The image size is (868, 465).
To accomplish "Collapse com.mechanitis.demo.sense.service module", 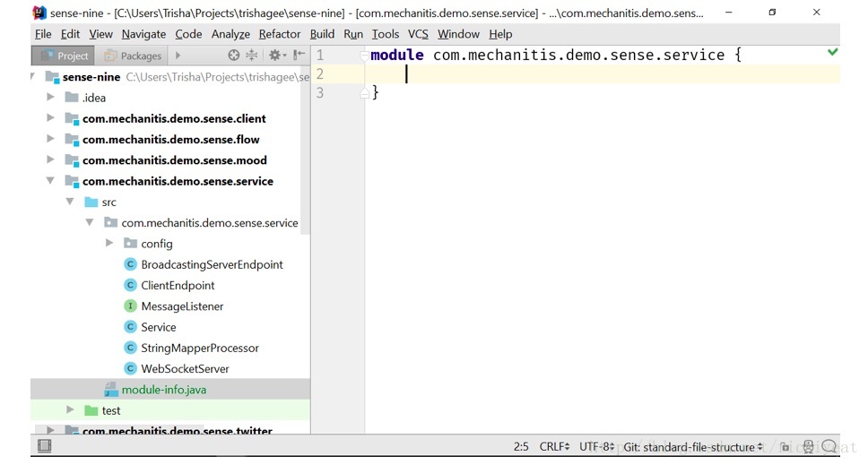I will point(50,180).
